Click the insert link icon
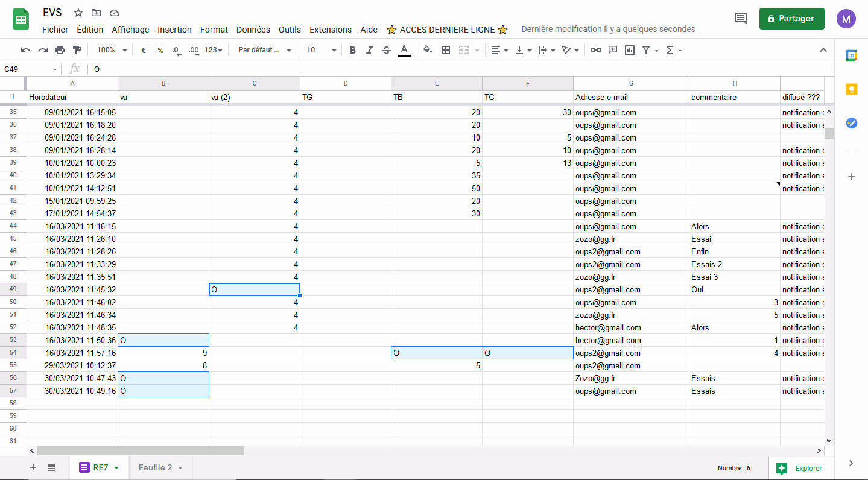Screen dimensions: 868x480 595,50
